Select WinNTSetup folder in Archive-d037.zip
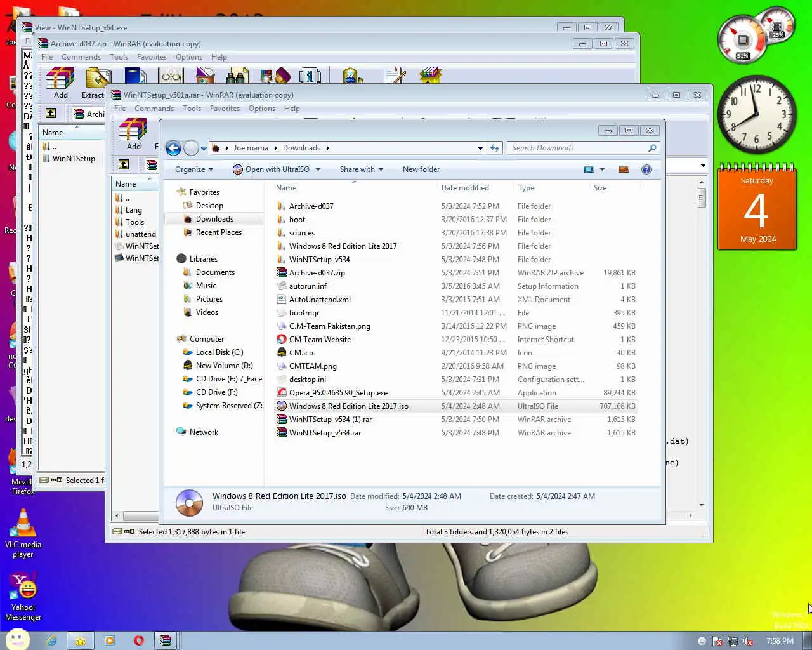The width and height of the screenshot is (812, 650). coord(74,159)
